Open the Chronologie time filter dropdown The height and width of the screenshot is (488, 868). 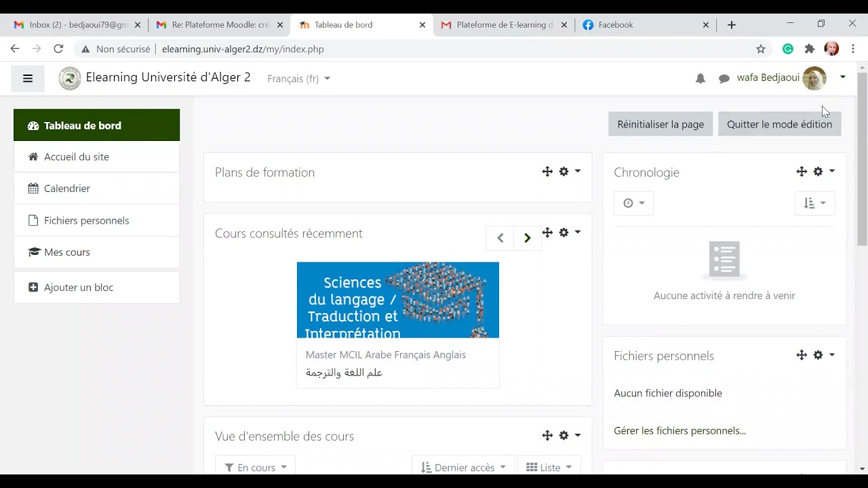634,203
